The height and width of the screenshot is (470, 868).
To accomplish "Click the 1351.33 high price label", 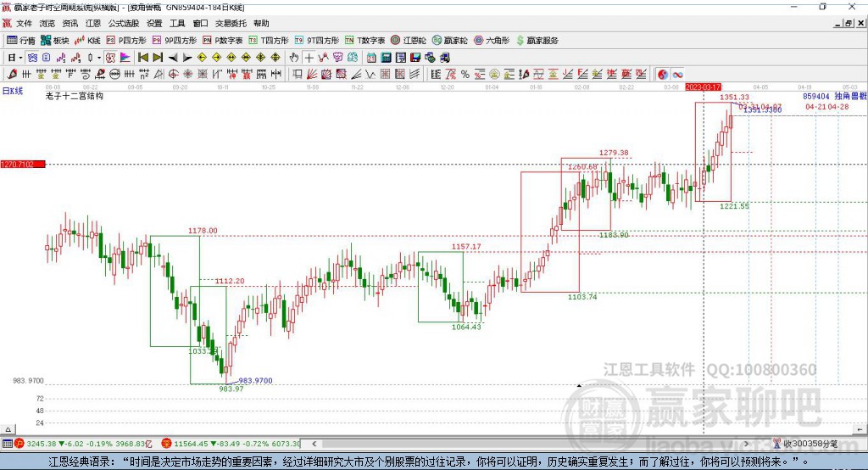I will 734,97.
